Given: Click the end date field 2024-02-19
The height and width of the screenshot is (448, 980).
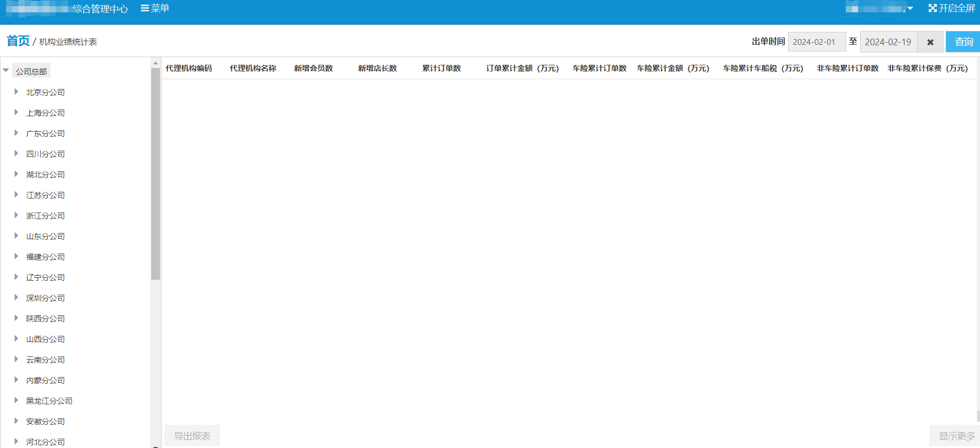Looking at the screenshot, I should click(x=888, y=42).
